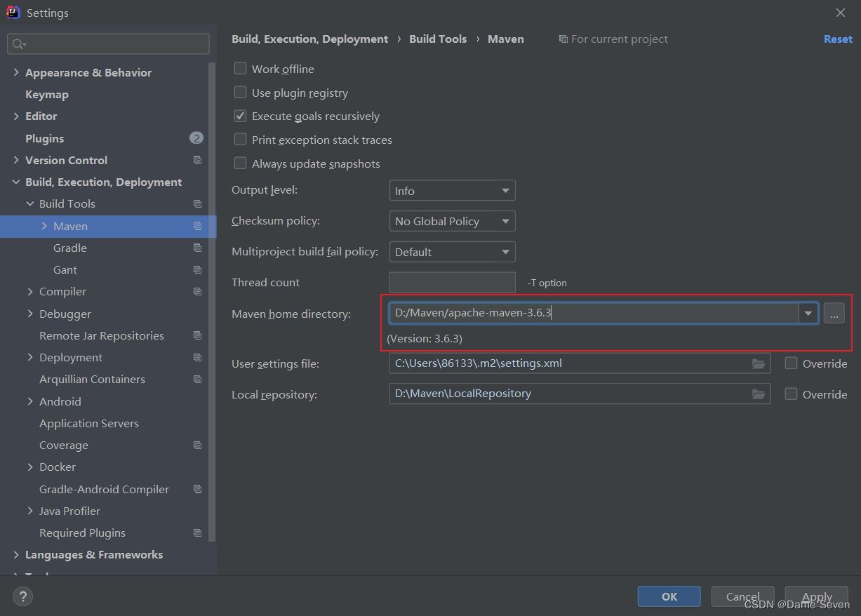Click the Thread count input field
This screenshot has height=616, width=861.
(452, 282)
